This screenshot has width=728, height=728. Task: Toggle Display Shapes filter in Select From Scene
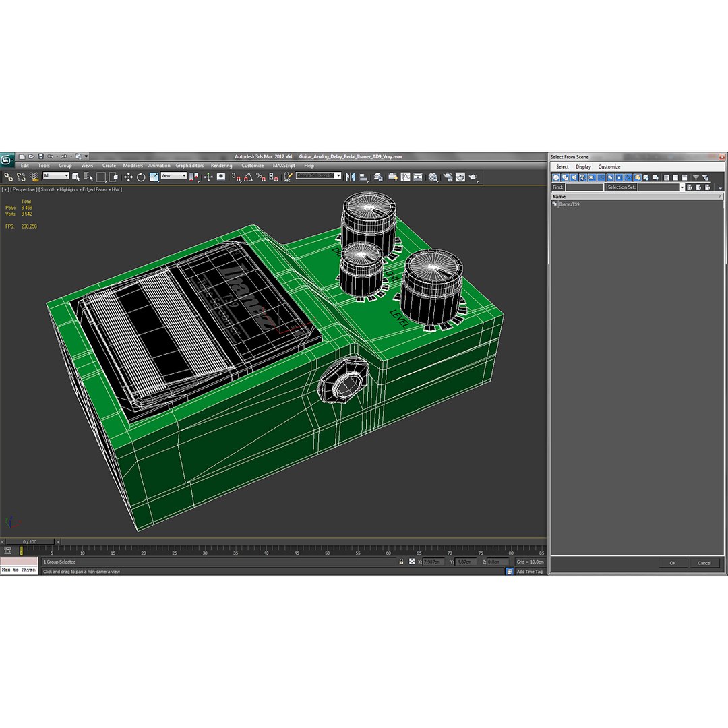565,177
